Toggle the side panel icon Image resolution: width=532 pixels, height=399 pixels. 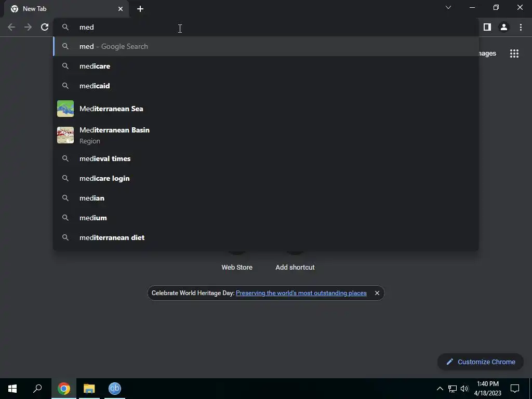coord(487,27)
